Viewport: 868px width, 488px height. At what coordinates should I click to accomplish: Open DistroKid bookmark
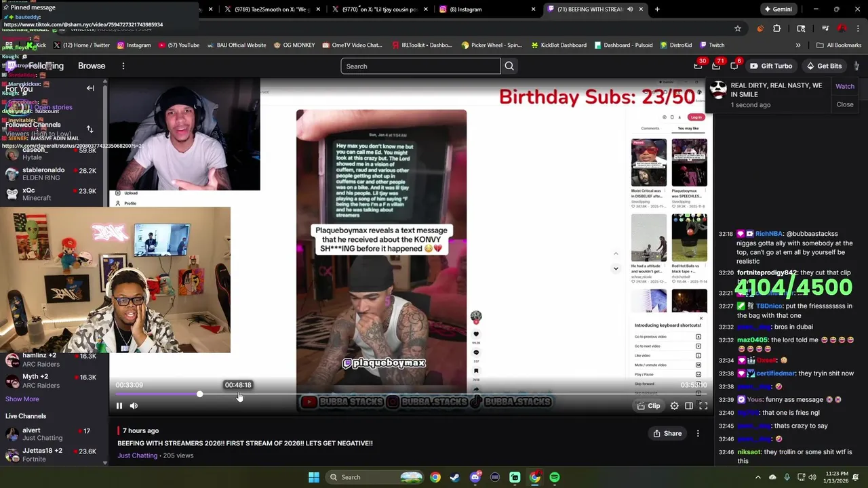tap(675, 45)
